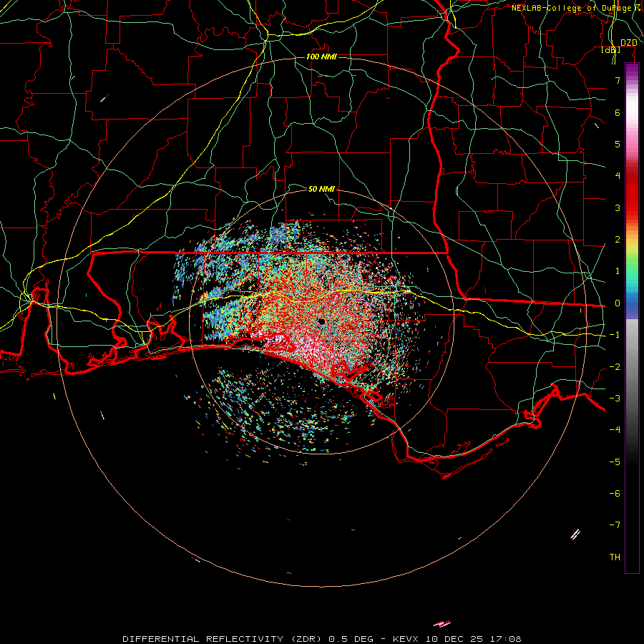Click the 100 NMI range ring label

pos(321,57)
